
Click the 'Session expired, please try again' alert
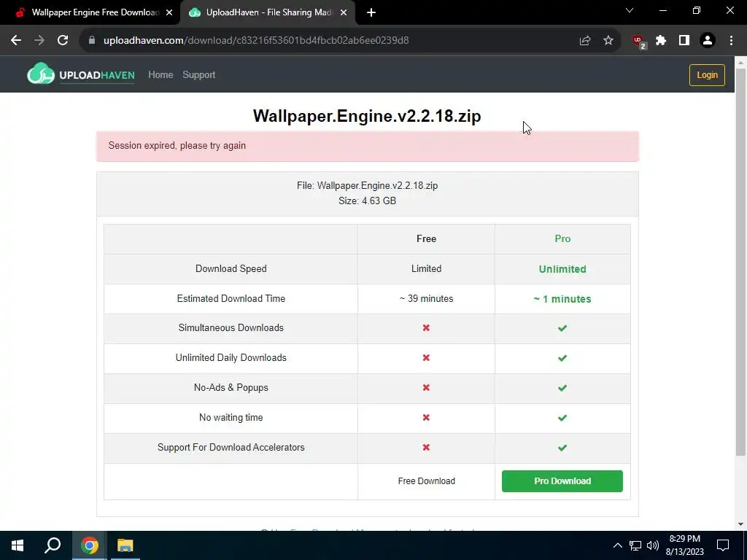click(x=368, y=146)
